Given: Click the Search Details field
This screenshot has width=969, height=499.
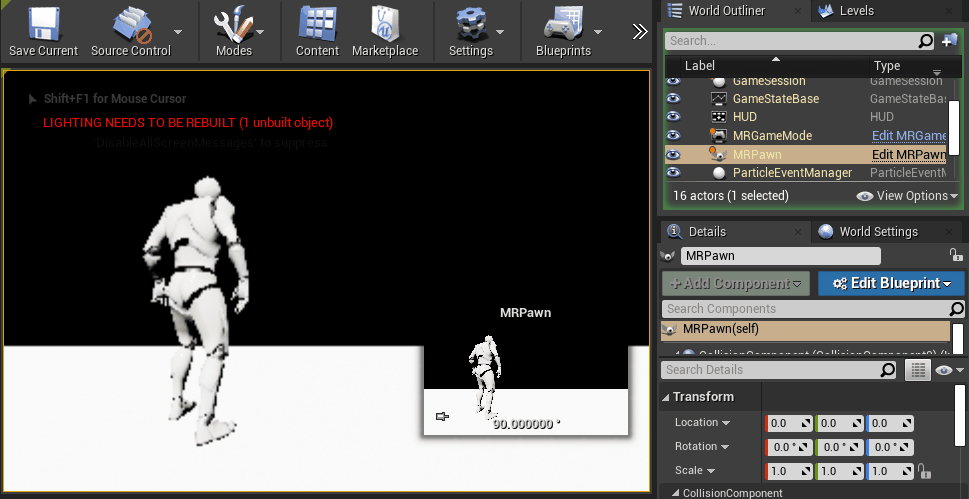Looking at the screenshot, I should [x=779, y=370].
